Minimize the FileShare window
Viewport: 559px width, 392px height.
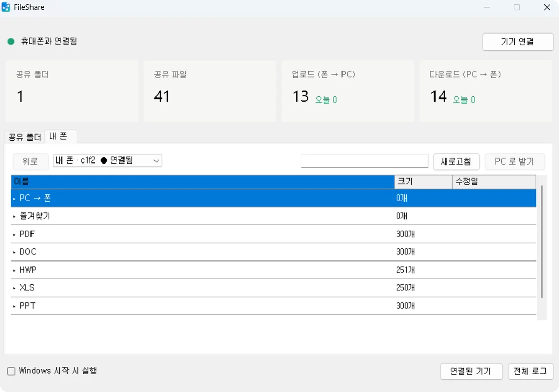(x=487, y=7)
